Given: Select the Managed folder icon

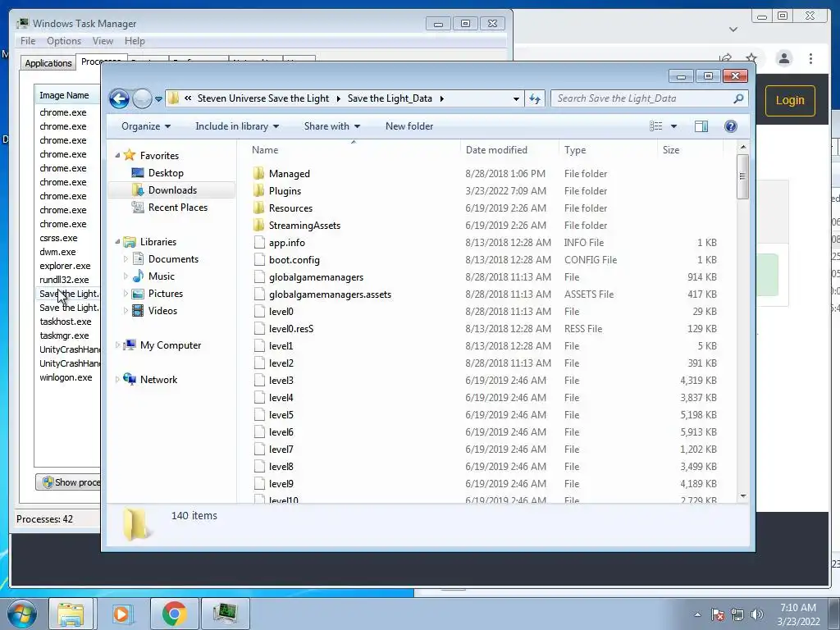Looking at the screenshot, I should (x=258, y=173).
